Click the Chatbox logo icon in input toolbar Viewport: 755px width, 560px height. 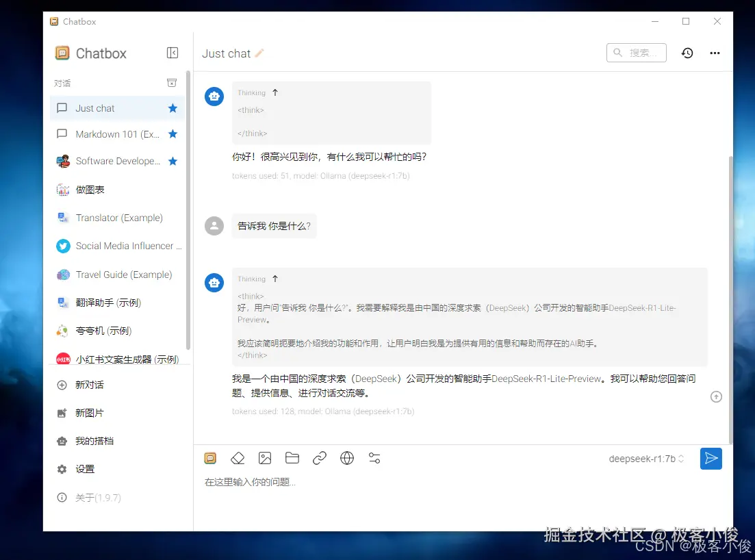tap(210, 458)
